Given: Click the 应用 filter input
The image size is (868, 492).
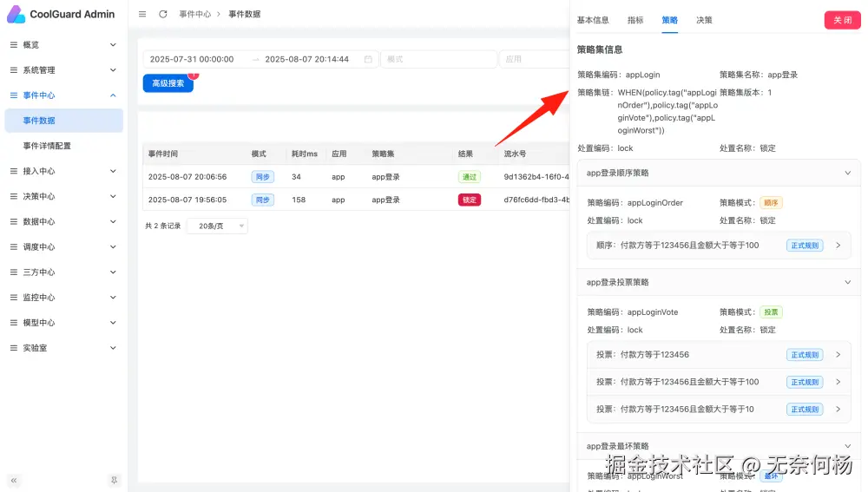Looking at the screenshot, I should click(534, 59).
